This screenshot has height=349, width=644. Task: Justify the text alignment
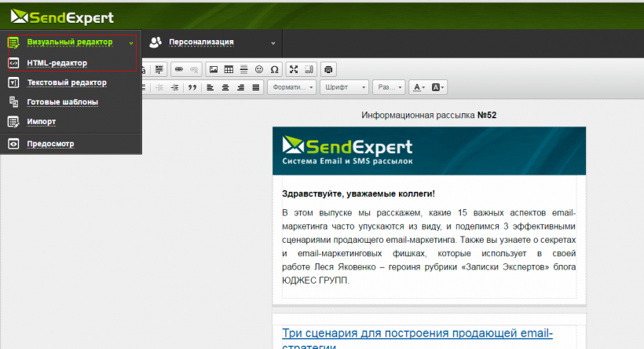(256, 87)
